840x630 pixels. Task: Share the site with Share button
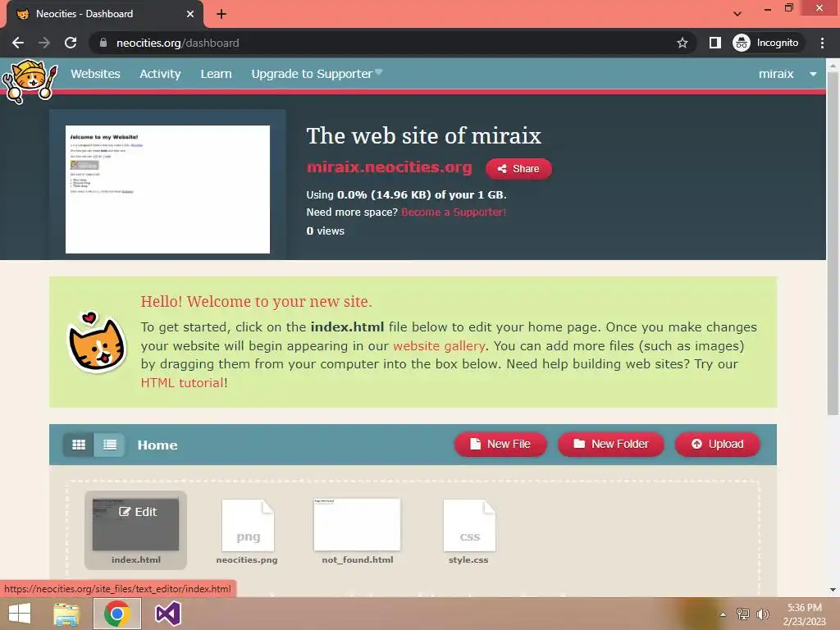click(x=518, y=169)
